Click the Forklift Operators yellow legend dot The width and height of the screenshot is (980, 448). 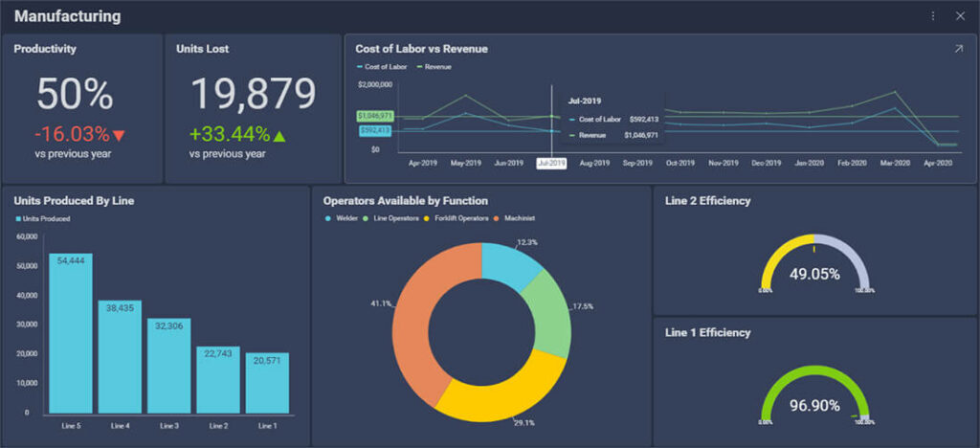[x=427, y=218]
